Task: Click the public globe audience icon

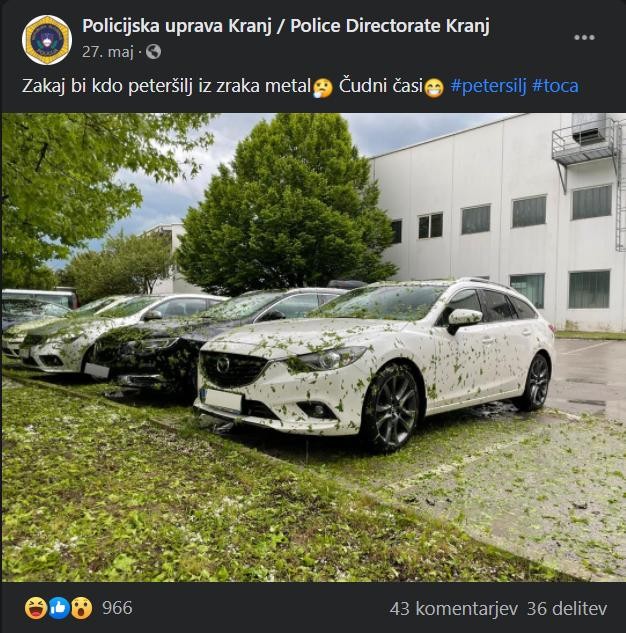Action: tap(153, 52)
